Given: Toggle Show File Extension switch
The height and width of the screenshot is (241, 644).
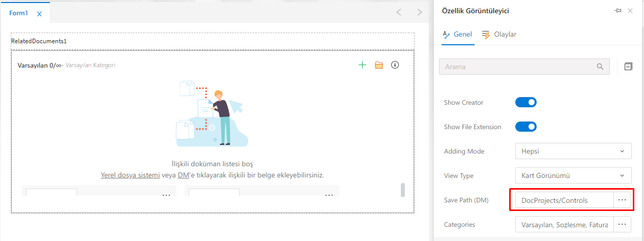Looking at the screenshot, I should pyautogui.click(x=526, y=127).
